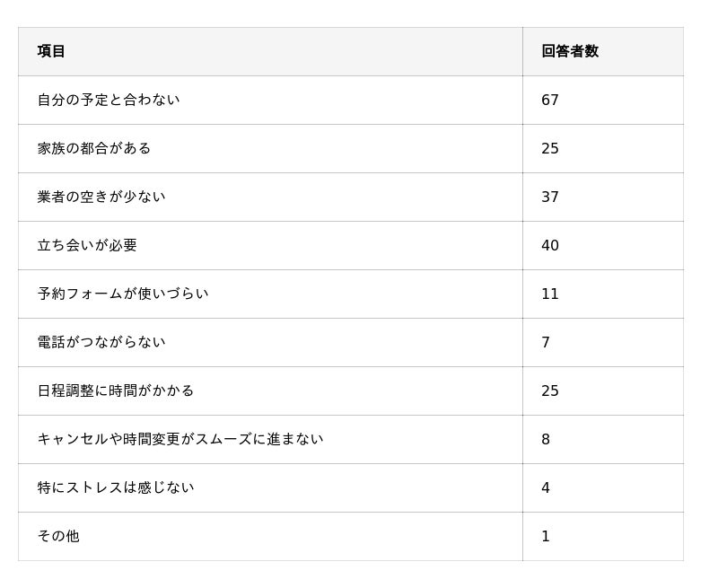This screenshot has height=588, width=718.
Task: Click the 電話がつながらない cell
Action: (x=101, y=342)
